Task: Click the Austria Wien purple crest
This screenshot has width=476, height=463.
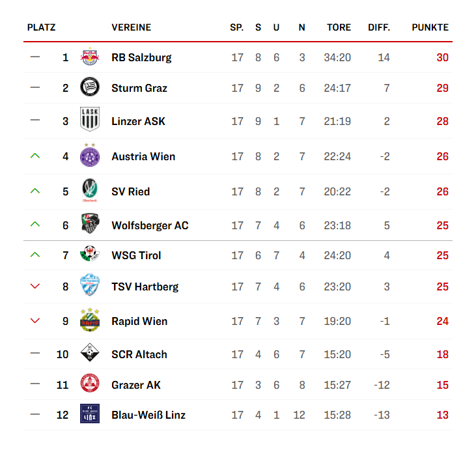Action: pos(89,156)
